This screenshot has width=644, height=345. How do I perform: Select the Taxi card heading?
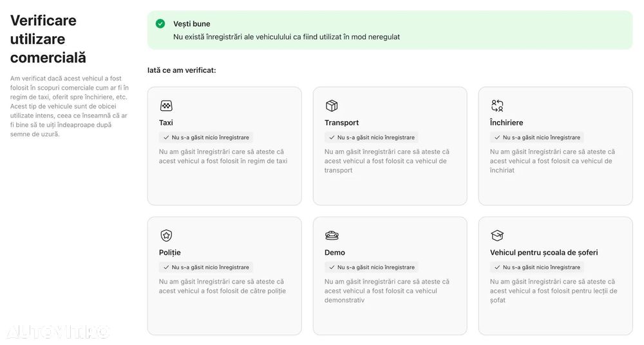pos(166,123)
